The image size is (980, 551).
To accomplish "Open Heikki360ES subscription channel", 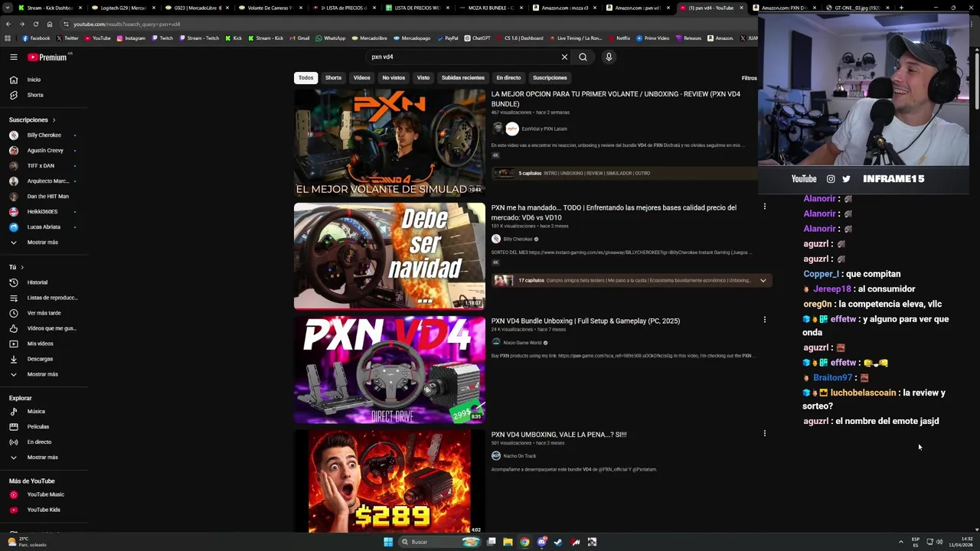I will [43, 212].
